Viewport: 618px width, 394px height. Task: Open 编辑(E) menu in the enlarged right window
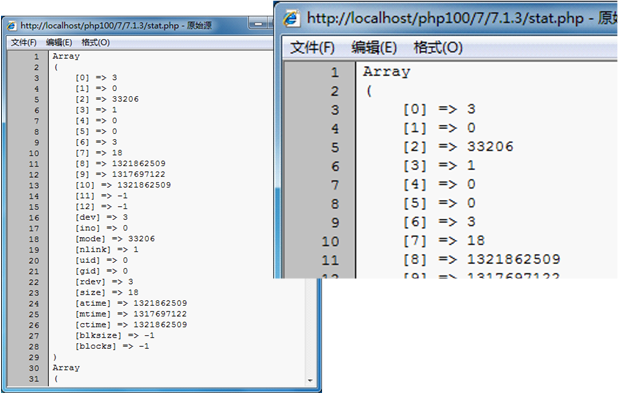(x=374, y=48)
